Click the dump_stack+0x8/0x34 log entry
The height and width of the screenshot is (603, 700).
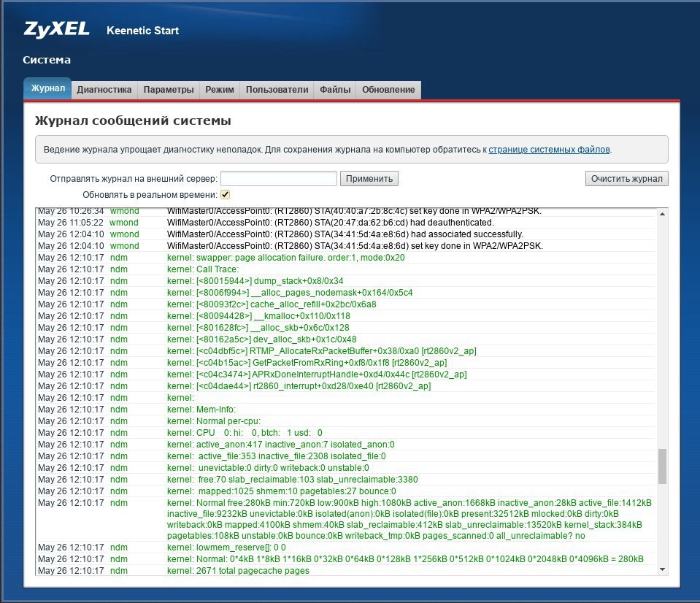tap(346, 281)
